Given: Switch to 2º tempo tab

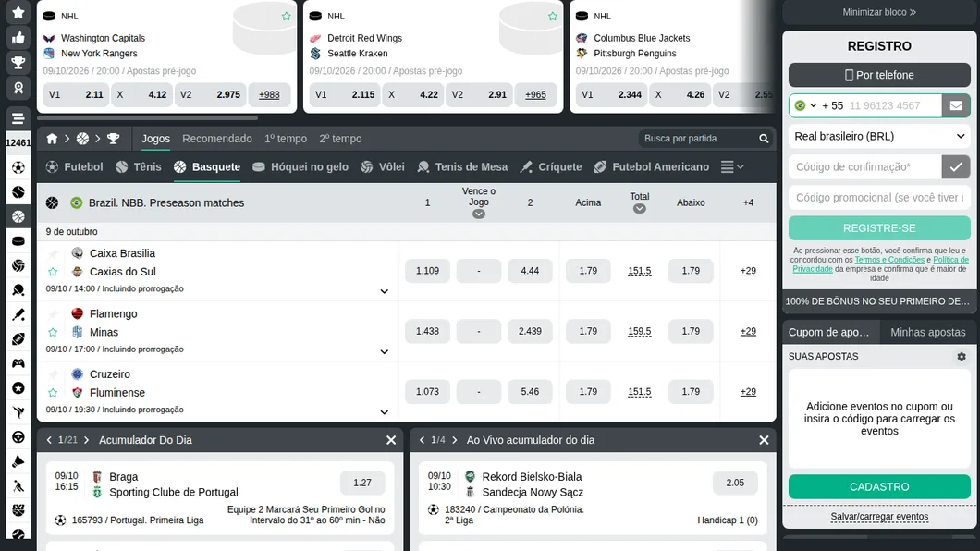Looking at the screenshot, I should tap(340, 139).
